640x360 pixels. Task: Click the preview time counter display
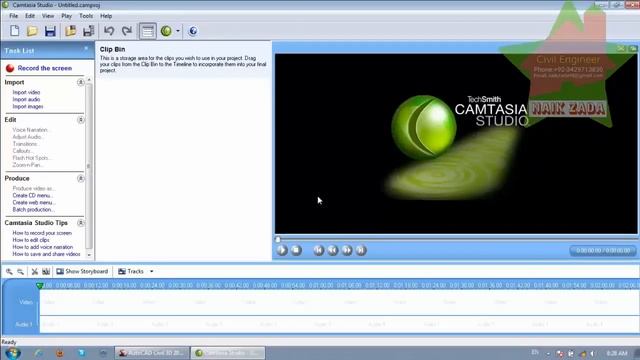point(603,251)
